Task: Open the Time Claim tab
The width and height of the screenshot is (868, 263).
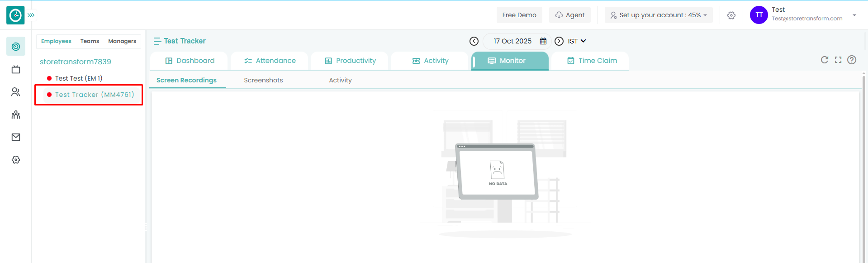Action: pos(590,61)
